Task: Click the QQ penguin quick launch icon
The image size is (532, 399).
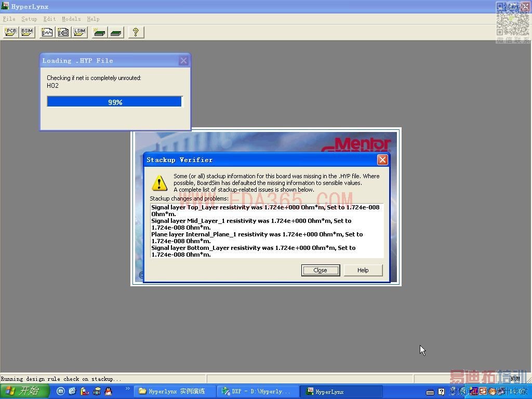Action: pyautogui.click(x=108, y=391)
